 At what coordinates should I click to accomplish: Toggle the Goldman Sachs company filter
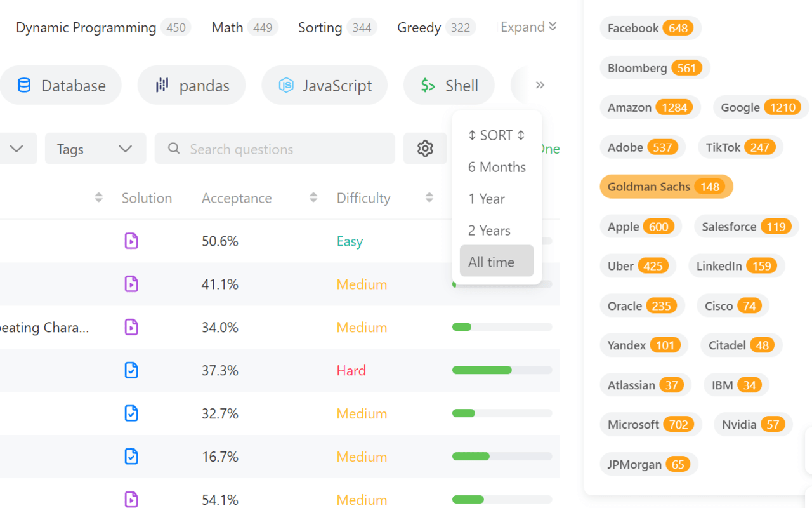click(665, 187)
